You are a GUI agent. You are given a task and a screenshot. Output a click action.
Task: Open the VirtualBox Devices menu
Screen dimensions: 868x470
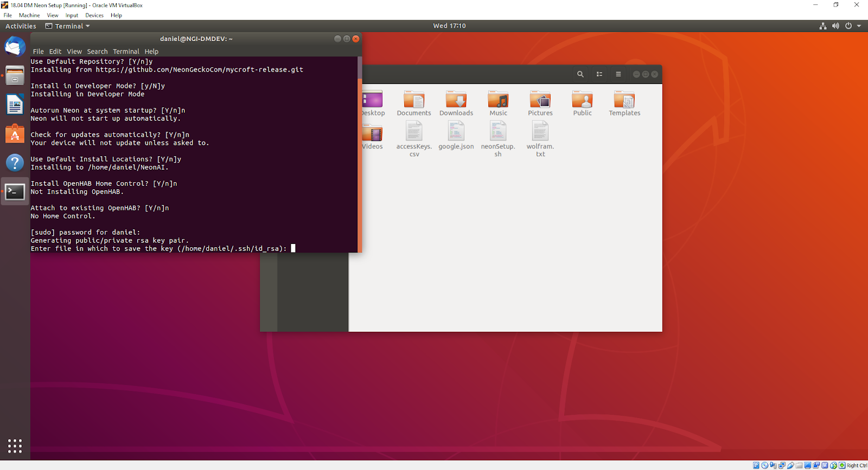tap(94, 15)
